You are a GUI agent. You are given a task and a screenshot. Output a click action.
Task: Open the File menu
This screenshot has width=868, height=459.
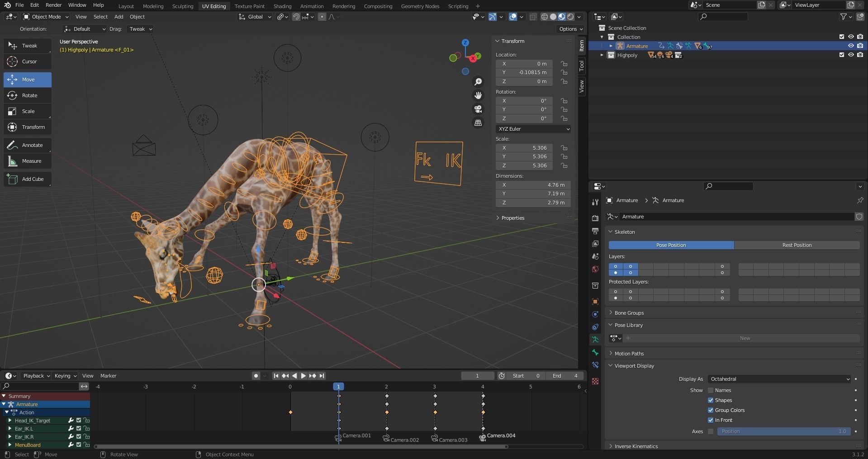pos(19,5)
